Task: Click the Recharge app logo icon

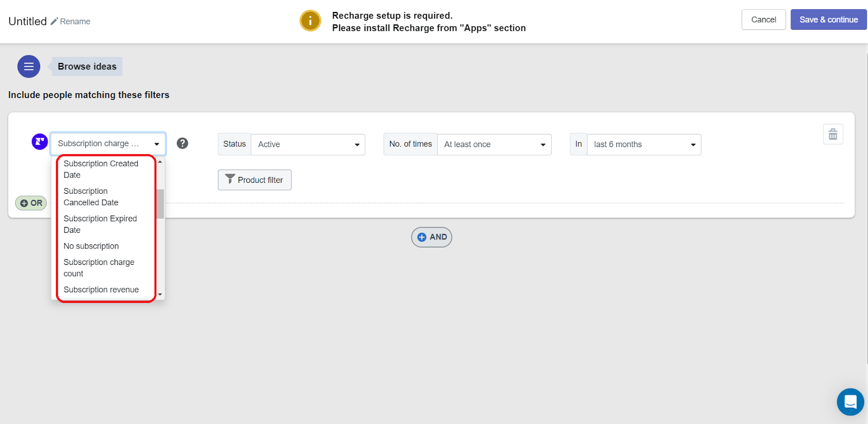Action: click(x=40, y=142)
